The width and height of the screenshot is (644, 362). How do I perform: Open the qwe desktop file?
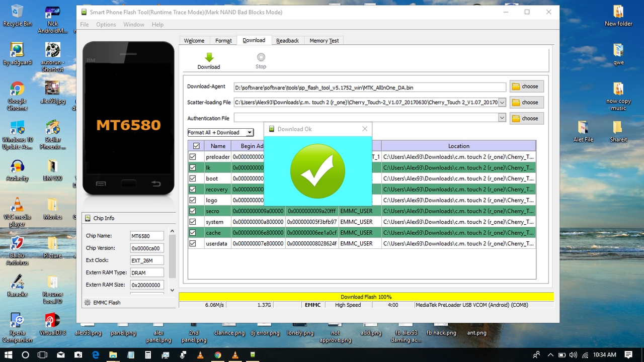click(x=618, y=54)
